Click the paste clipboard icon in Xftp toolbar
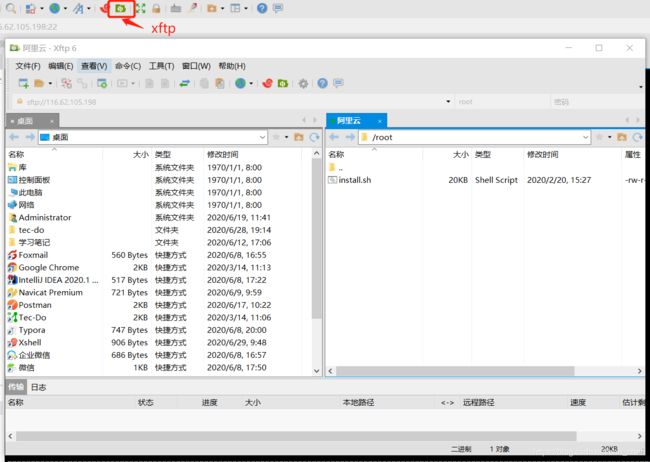The width and height of the screenshot is (650, 462). click(220, 83)
